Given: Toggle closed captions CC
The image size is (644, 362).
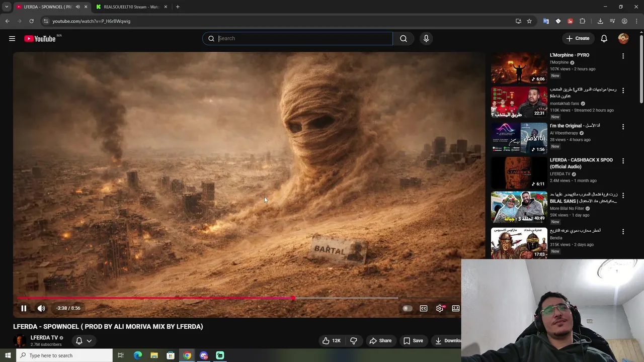Looking at the screenshot, I should pyautogui.click(x=424, y=308).
